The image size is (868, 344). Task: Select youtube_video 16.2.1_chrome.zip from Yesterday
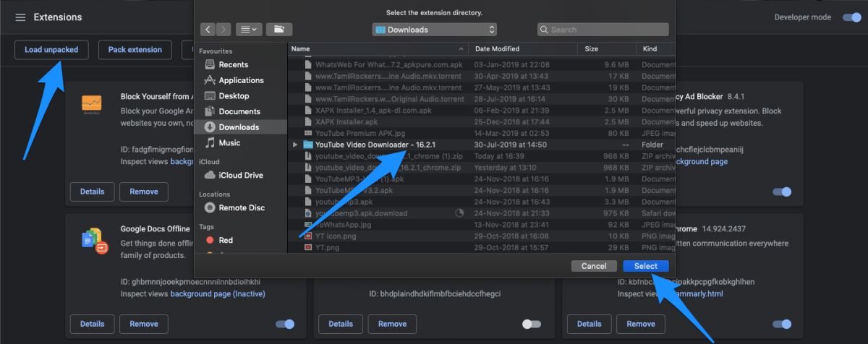(x=482, y=168)
